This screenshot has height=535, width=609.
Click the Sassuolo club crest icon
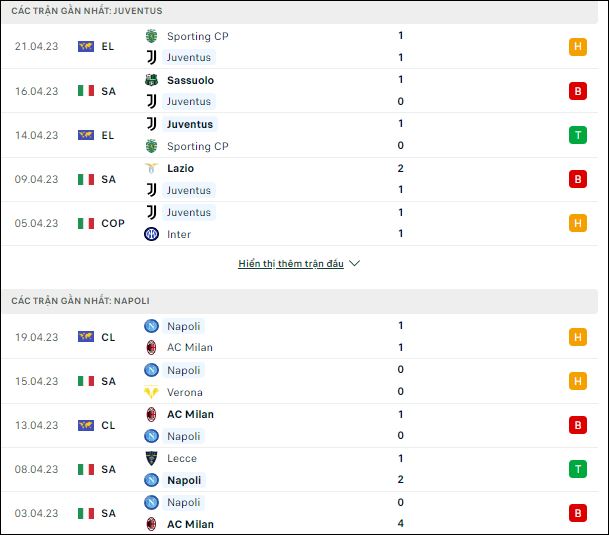151,80
